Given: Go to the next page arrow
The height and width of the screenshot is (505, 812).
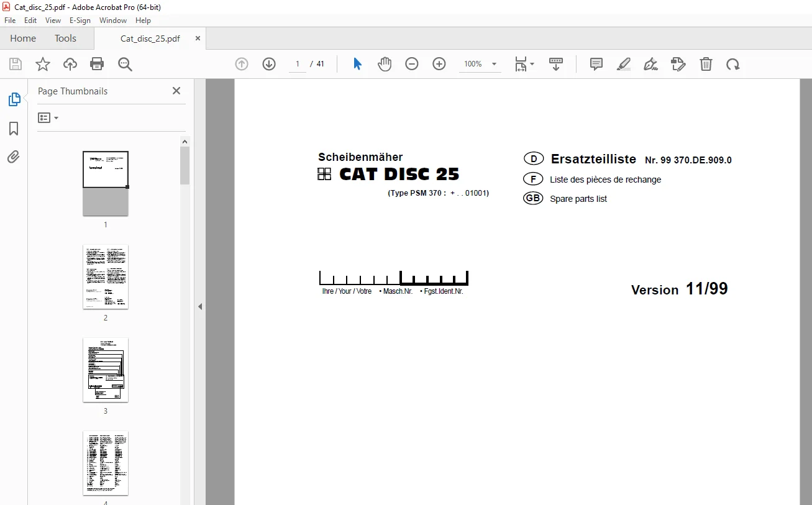Looking at the screenshot, I should point(269,64).
